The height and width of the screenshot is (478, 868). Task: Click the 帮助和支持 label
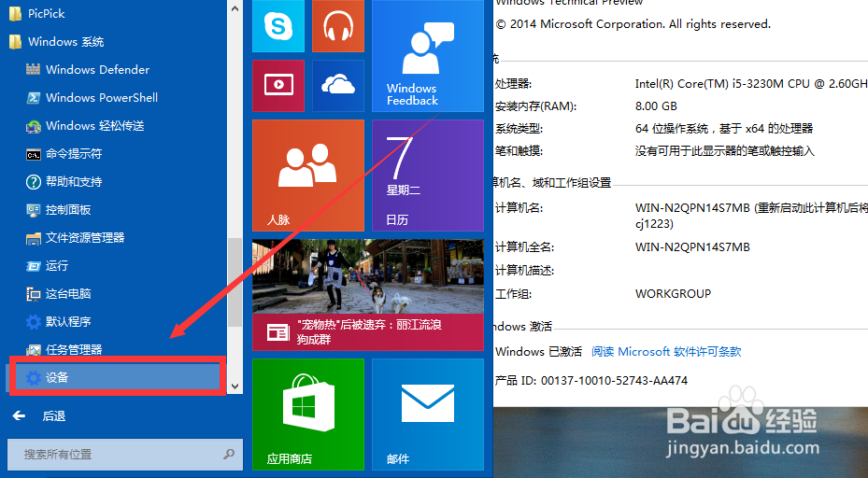[74, 181]
